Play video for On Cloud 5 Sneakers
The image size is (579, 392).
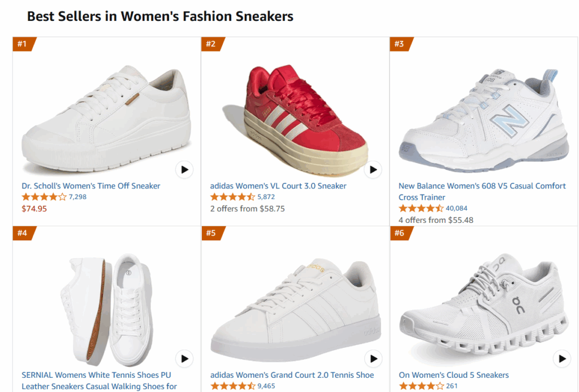(561, 358)
